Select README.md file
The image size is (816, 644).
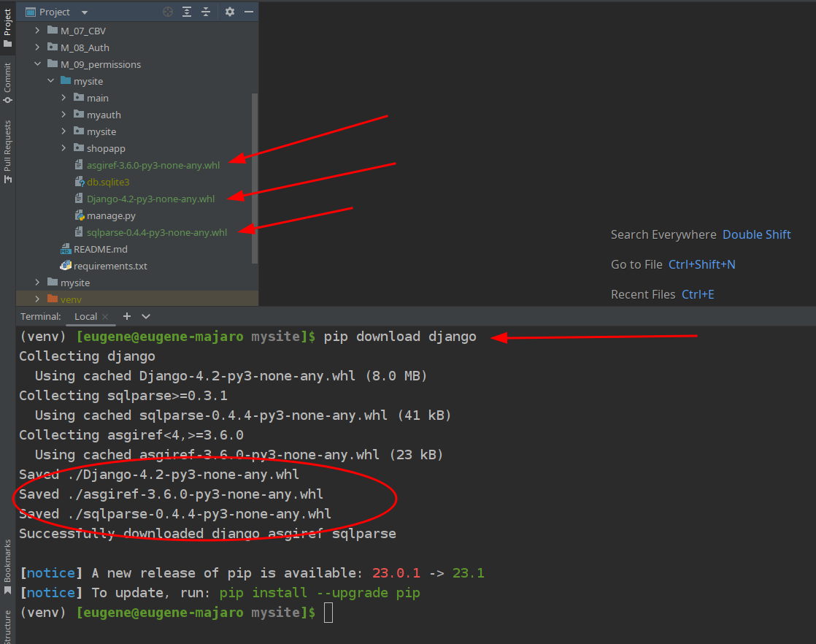tap(137, 249)
